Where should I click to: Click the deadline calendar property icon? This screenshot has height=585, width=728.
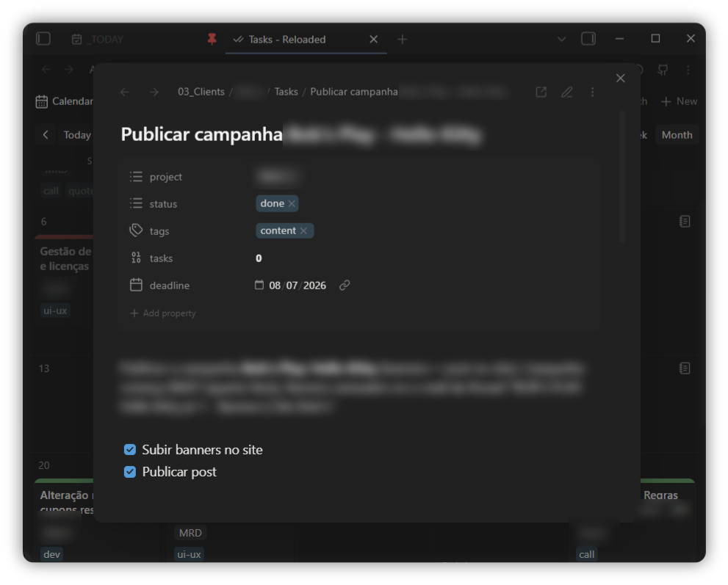(136, 285)
